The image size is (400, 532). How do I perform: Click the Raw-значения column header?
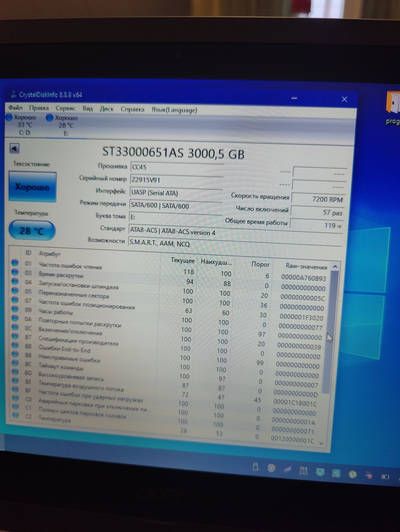[x=306, y=266]
